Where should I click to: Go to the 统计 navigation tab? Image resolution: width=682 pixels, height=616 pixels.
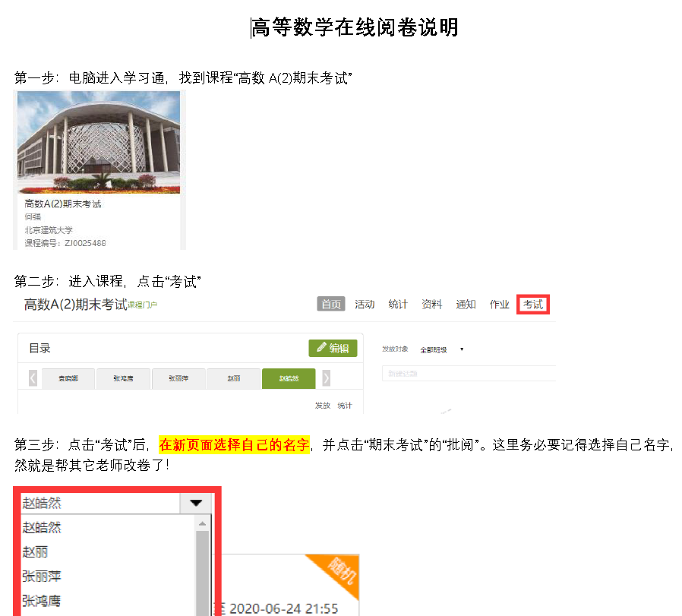[398, 305]
